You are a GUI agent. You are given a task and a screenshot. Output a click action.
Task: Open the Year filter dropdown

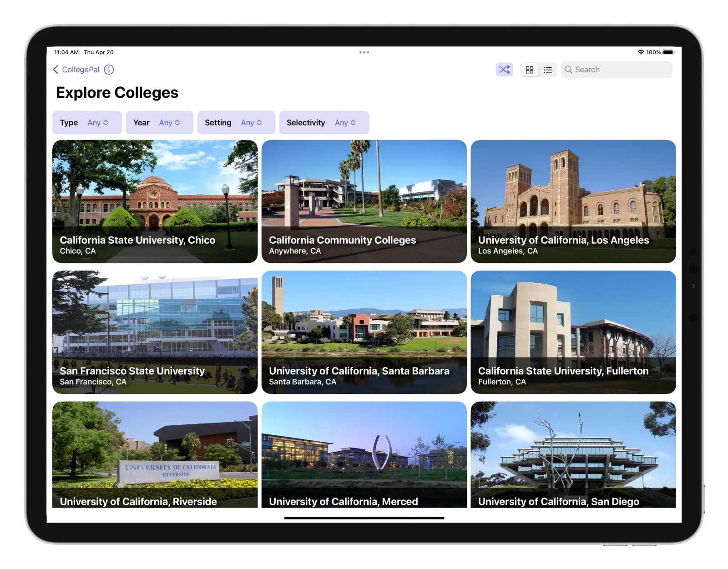160,122
